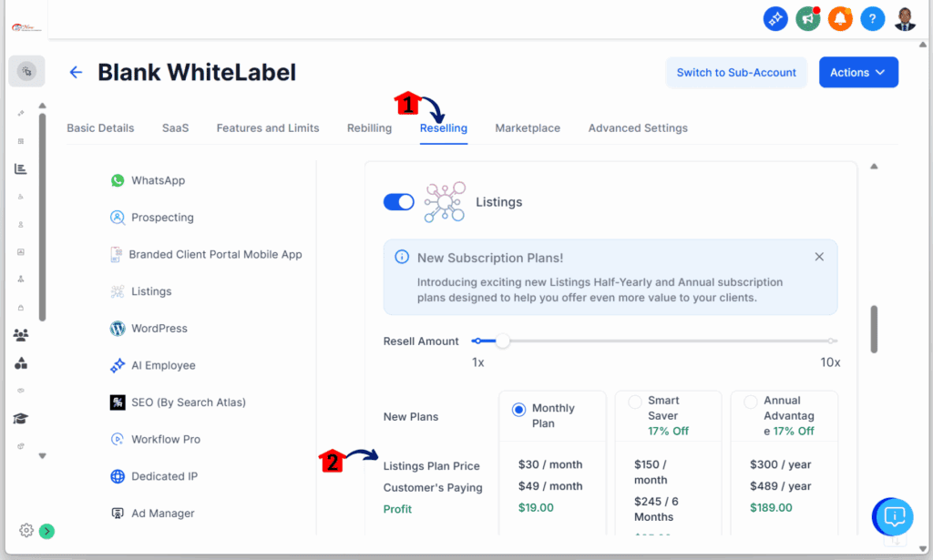Click the account switcher icon in sidebar

[x=26, y=71]
